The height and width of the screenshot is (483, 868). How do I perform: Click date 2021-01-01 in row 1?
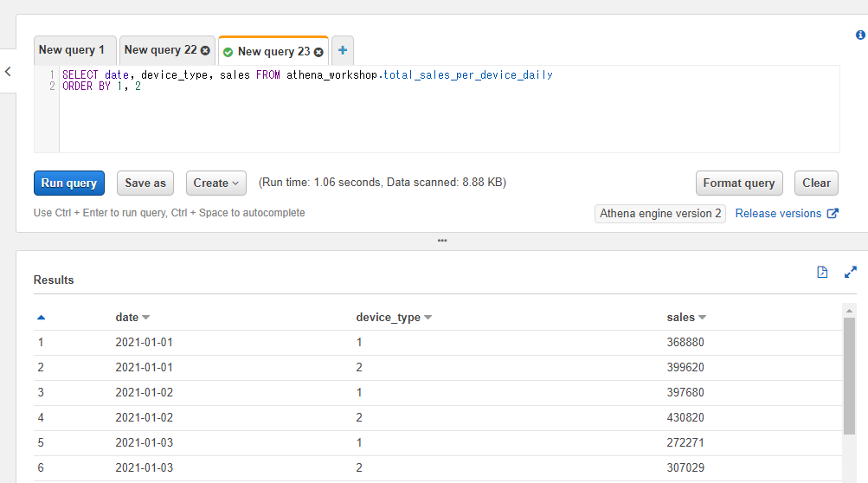(144, 342)
